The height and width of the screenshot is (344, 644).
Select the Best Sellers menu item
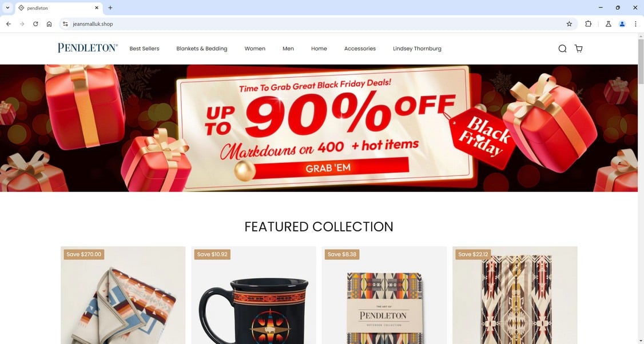coord(144,49)
